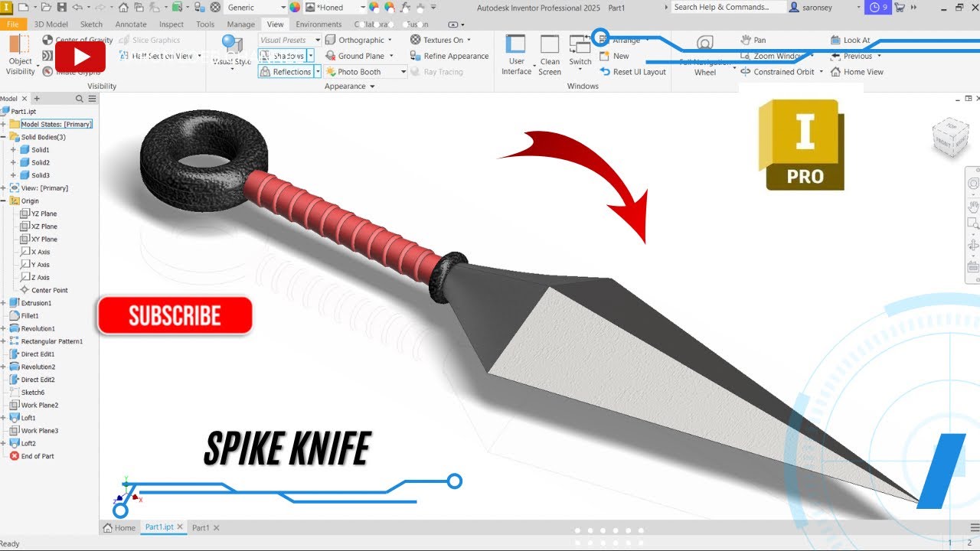This screenshot has width=980, height=551.
Task: Toggle Reflections on or off
Action: 286,72
